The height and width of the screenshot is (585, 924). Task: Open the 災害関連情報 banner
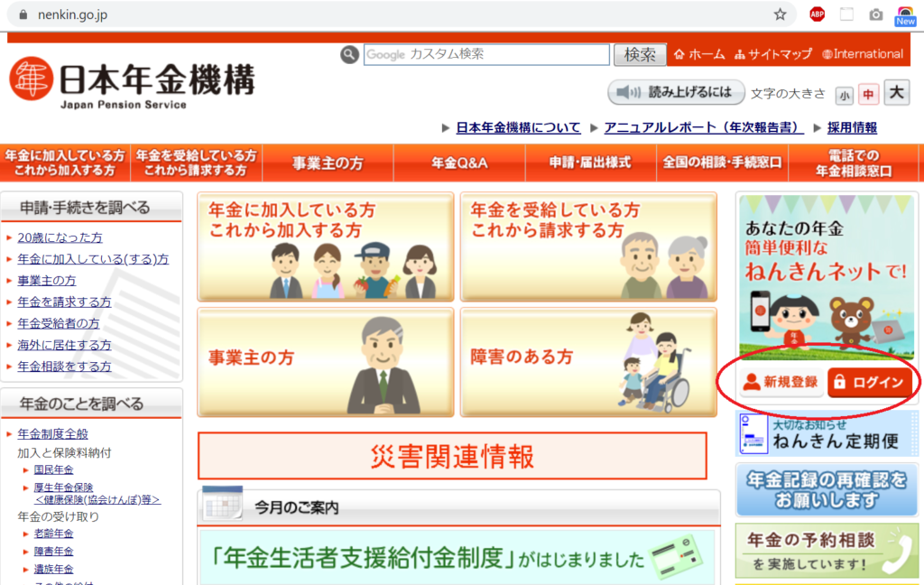(452, 456)
